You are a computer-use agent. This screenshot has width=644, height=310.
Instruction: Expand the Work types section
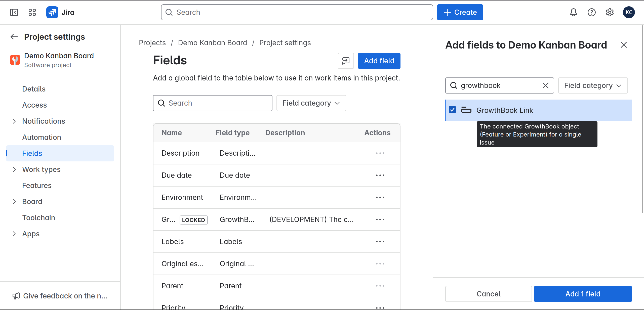click(x=14, y=169)
